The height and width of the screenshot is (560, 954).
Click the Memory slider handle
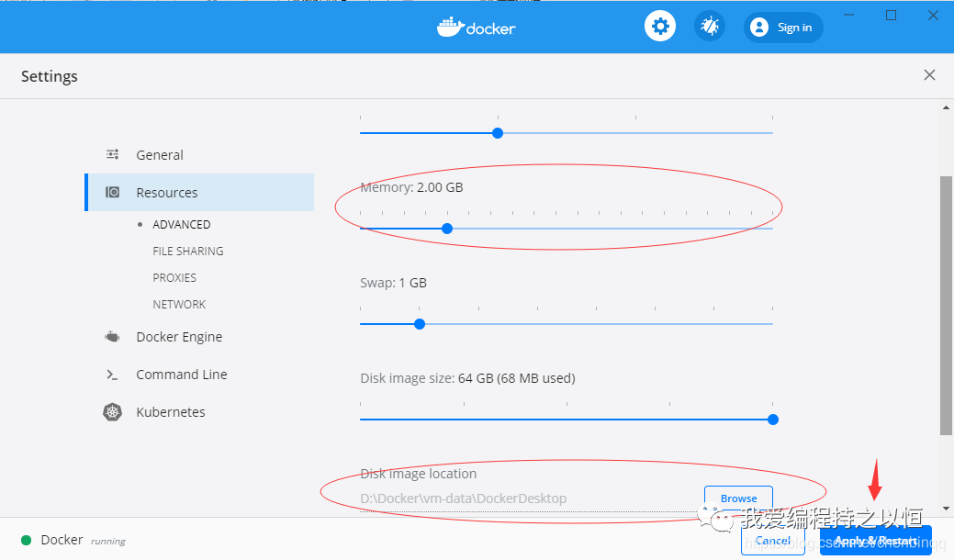point(447,229)
